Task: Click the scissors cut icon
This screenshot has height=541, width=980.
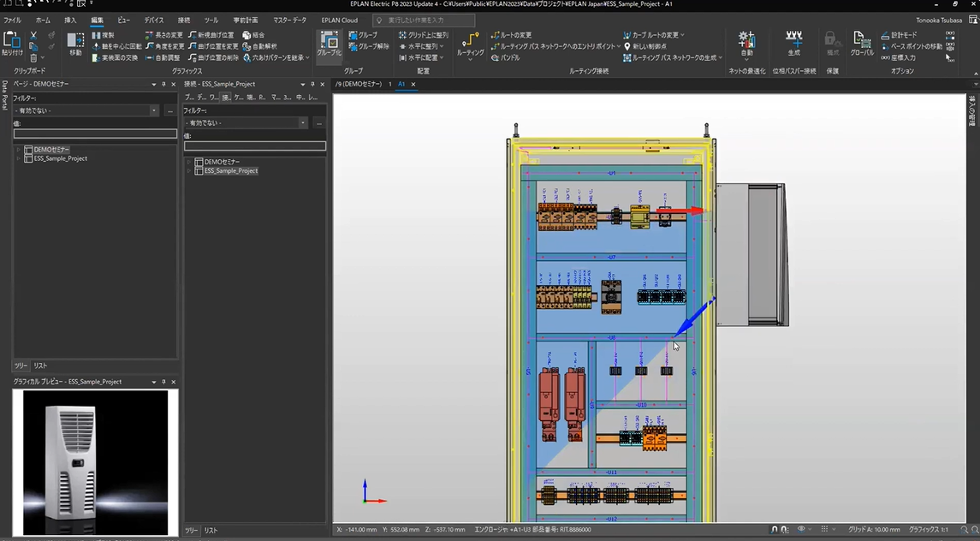Action: tap(33, 35)
